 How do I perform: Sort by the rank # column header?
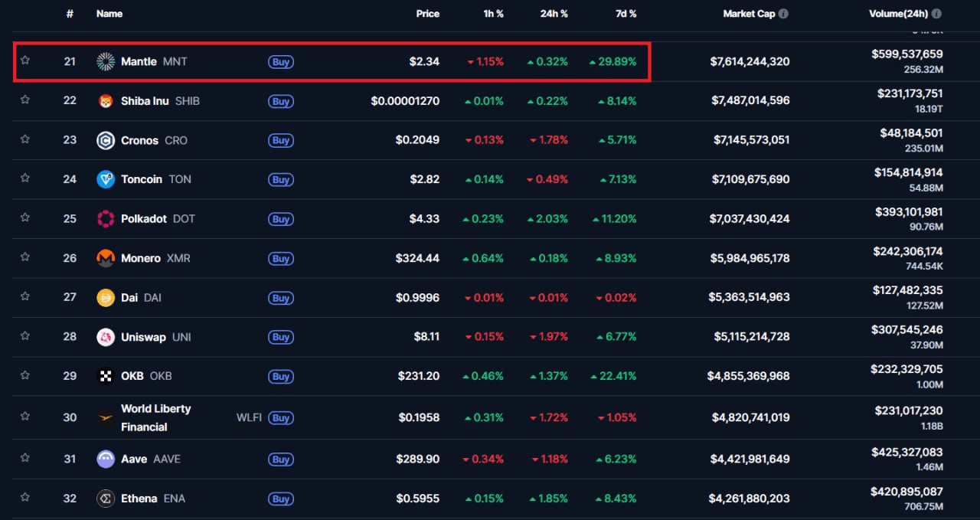(70, 14)
